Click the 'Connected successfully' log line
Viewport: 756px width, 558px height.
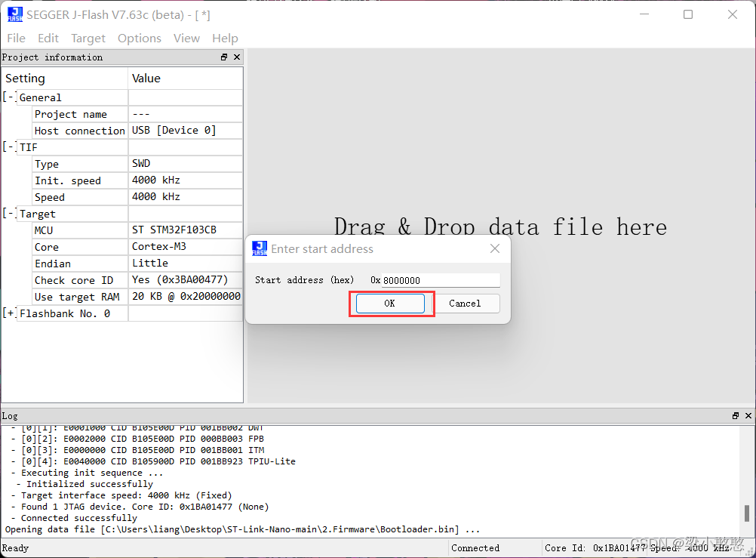(x=75, y=518)
